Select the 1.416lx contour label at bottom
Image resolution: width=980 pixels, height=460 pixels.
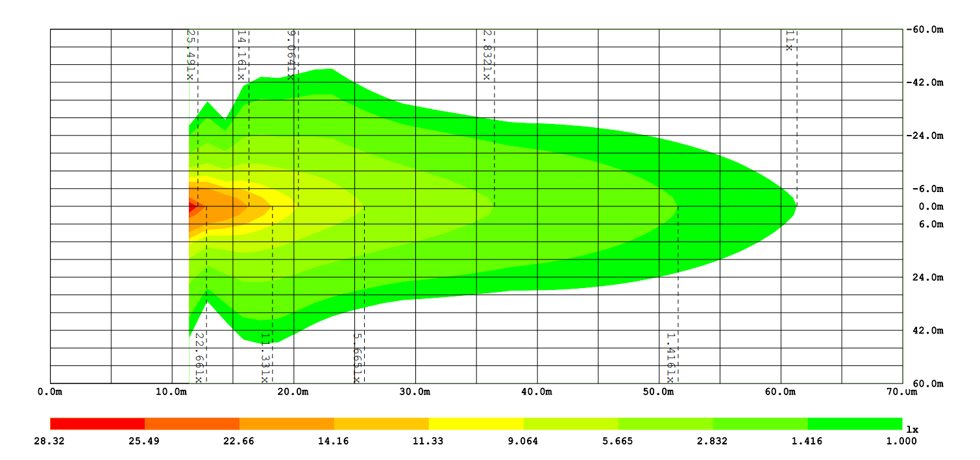[670, 357]
